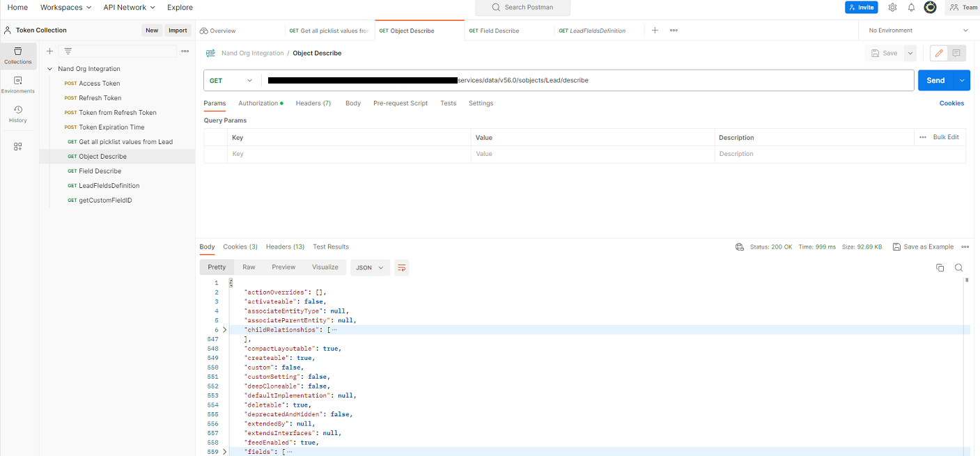Expand fields array on line 559
The width and height of the screenshot is (980, 456).
click(224, 452)
